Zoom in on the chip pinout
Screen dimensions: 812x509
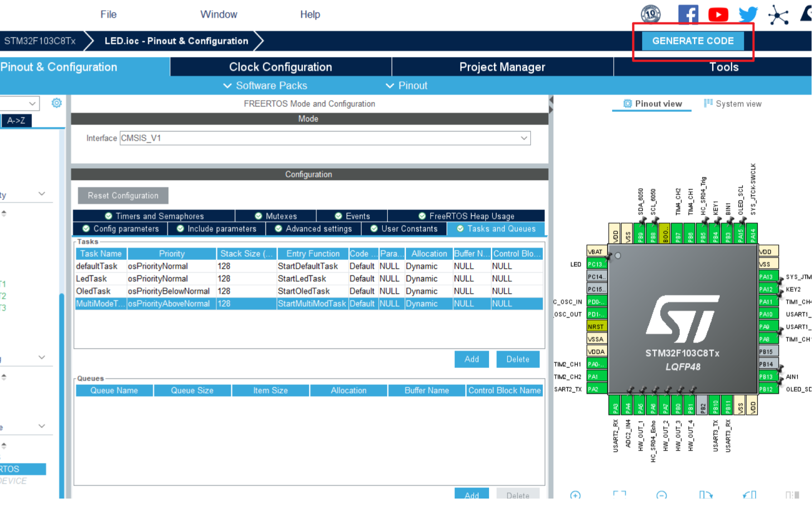tap(575, 495)
